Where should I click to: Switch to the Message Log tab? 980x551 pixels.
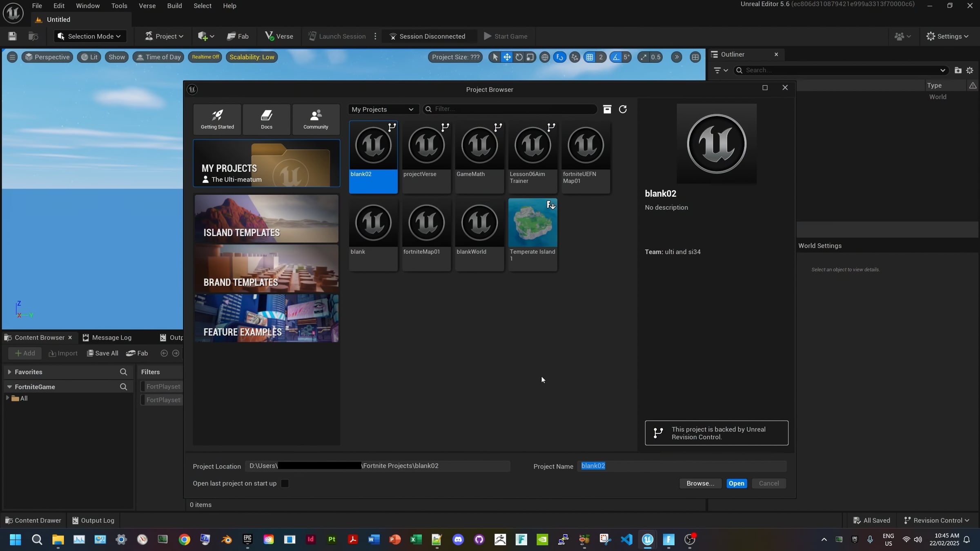112,338
